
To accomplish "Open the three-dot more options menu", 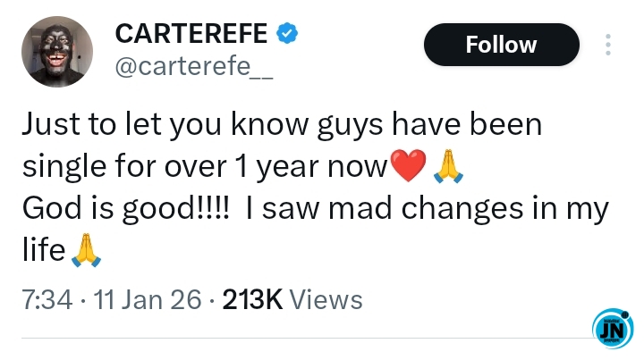I will coord(608,45).
